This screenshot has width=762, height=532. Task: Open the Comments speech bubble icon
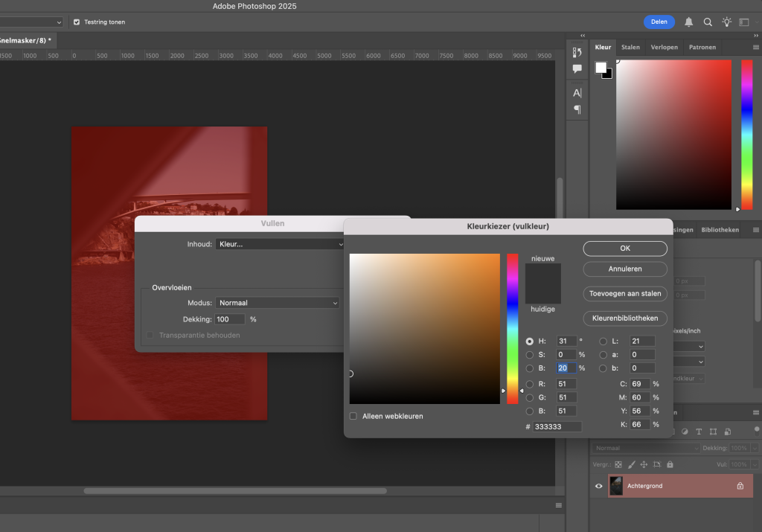(x=577, y=69)
